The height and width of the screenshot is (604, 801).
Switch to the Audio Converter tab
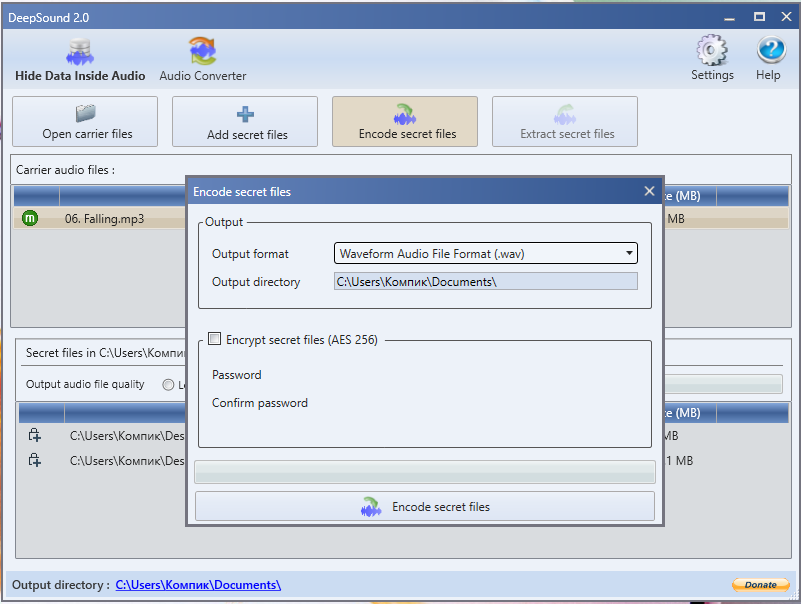(203, 60)
